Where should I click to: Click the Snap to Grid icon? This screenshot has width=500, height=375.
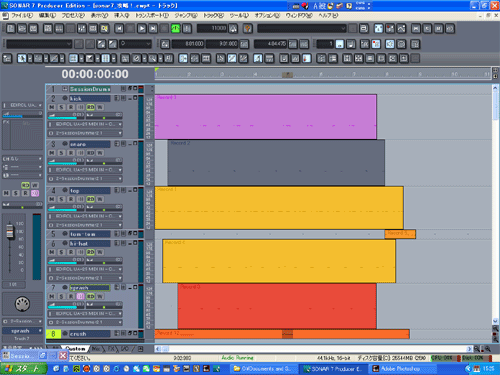pos(106,59)
